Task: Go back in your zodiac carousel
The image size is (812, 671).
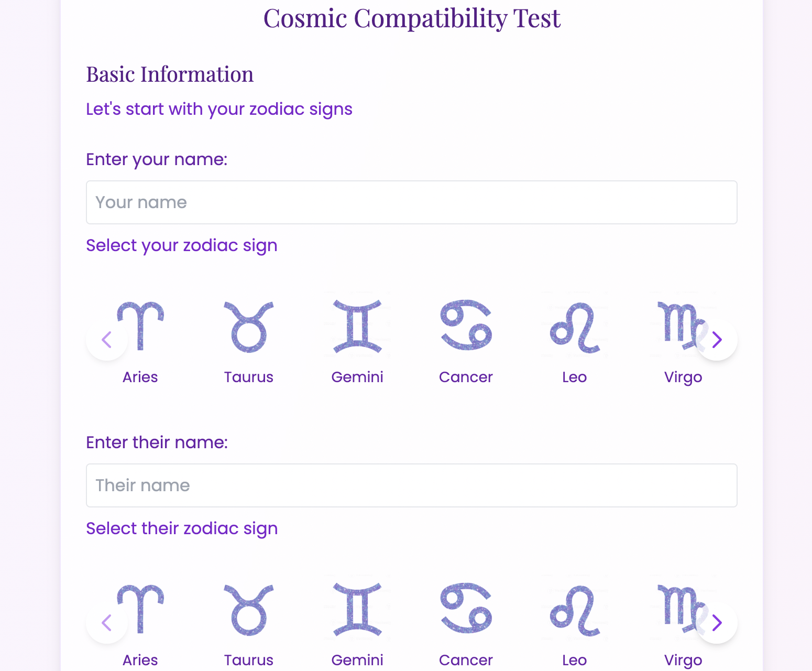Action: tap(107, 340)
